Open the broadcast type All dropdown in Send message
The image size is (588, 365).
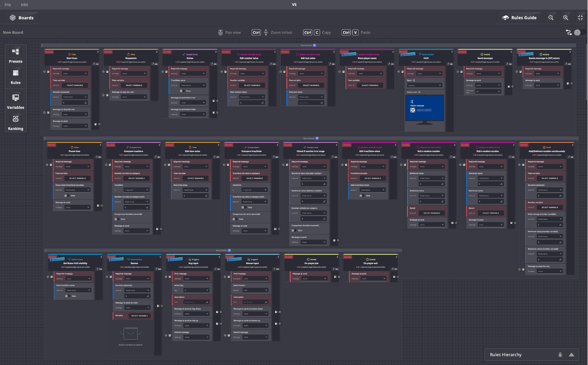[x=488, y=91]
